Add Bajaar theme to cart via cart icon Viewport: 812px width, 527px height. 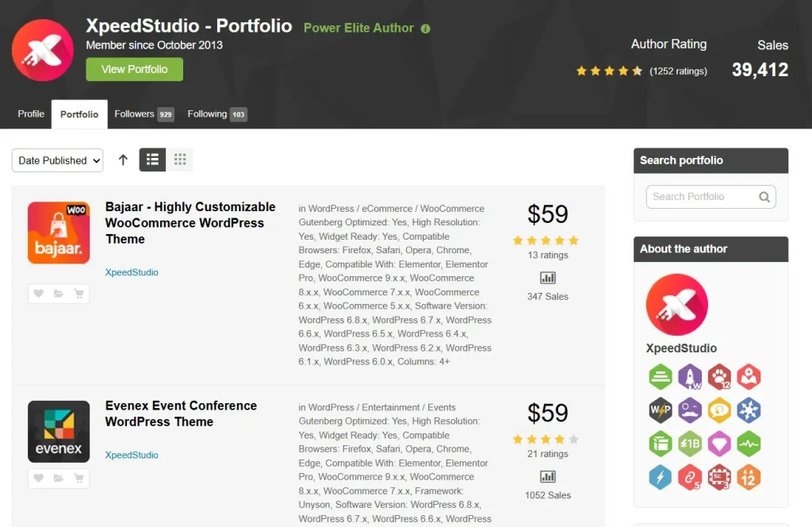[x=79, y=294]
